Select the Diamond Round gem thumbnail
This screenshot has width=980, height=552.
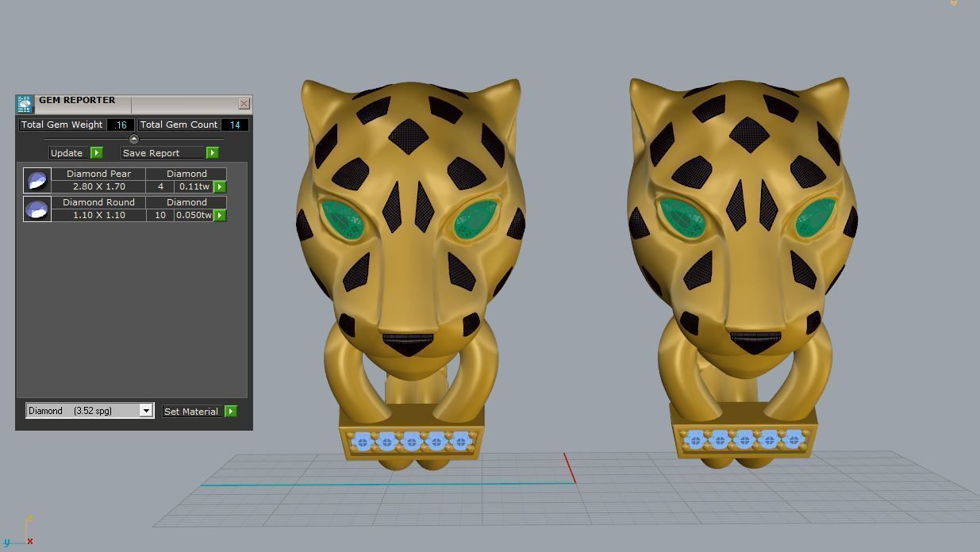(x=37, y=209)
